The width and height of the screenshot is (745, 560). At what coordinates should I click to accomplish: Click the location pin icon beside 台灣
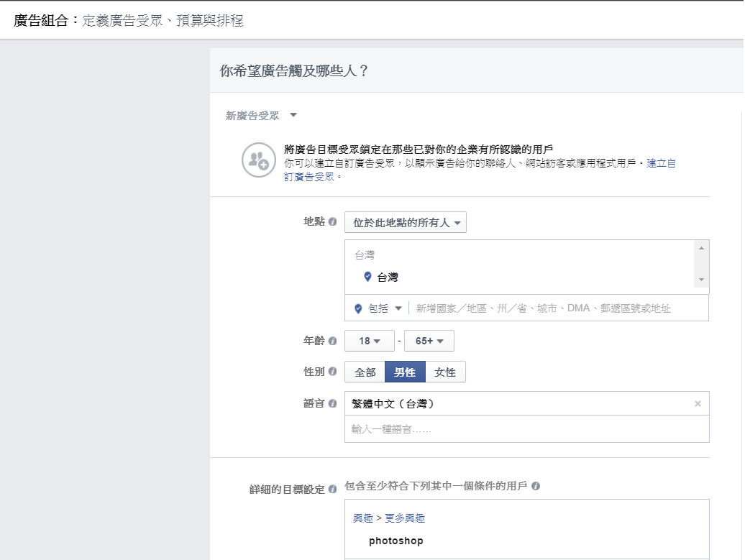[367, 275]
